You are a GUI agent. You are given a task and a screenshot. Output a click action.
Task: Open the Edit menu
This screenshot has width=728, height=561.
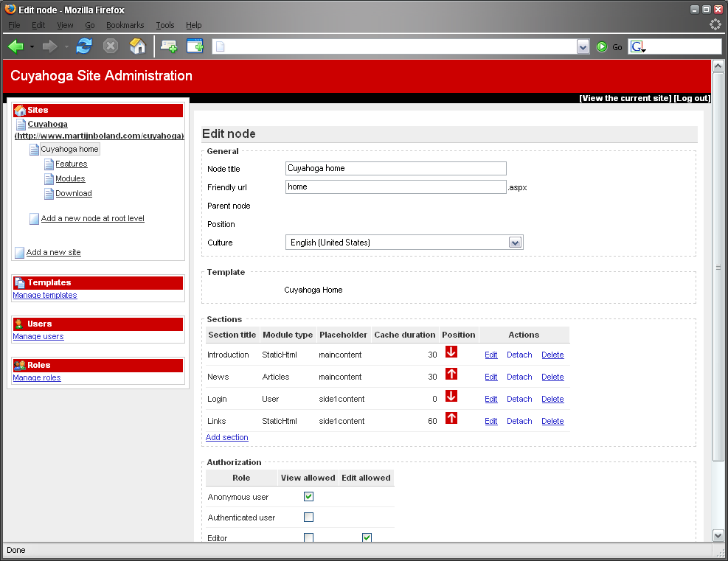(x=38, y=25)
